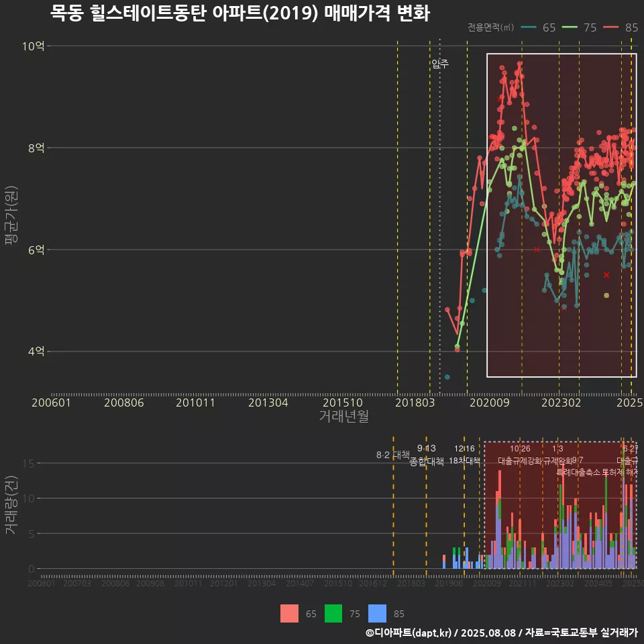Click the 10 label on the volume axis
This screenshot has height=644, width=644.
coord(29,498)
